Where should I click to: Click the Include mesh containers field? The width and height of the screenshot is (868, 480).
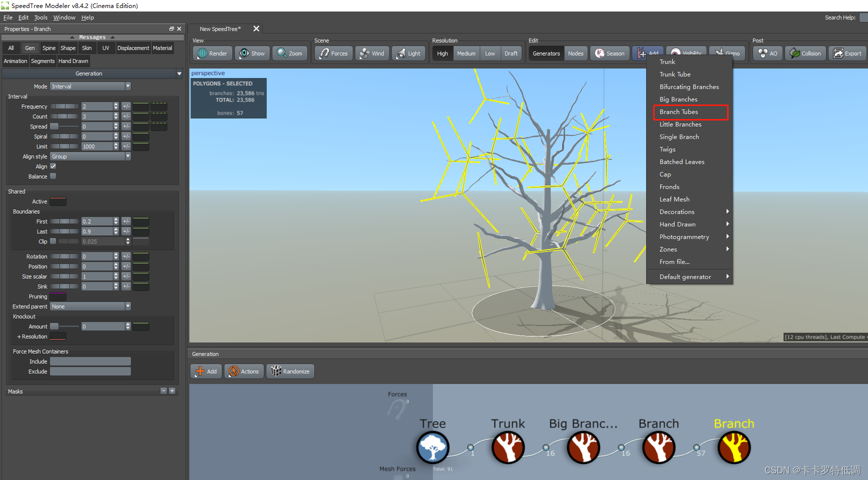coord(90,361)
